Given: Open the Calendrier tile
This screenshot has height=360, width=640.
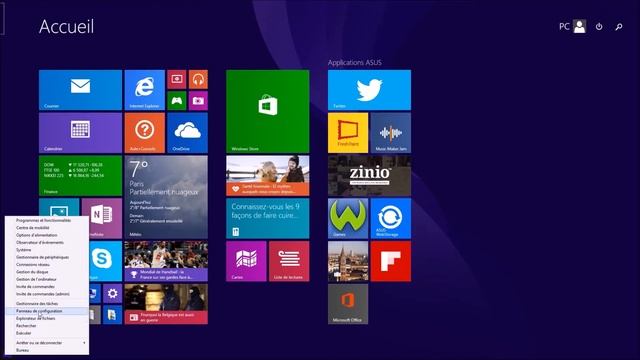Looking at the screenshot, I should [80, 133].
